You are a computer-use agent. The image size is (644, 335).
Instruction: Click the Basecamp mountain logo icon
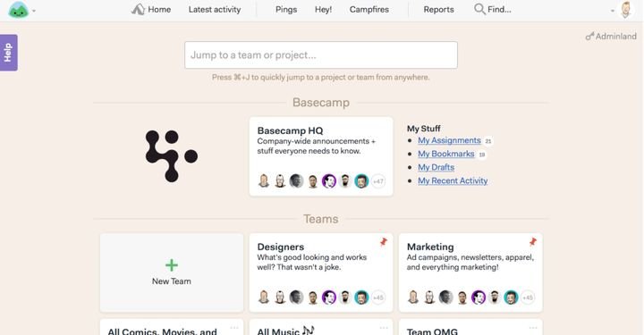point(19,10)
